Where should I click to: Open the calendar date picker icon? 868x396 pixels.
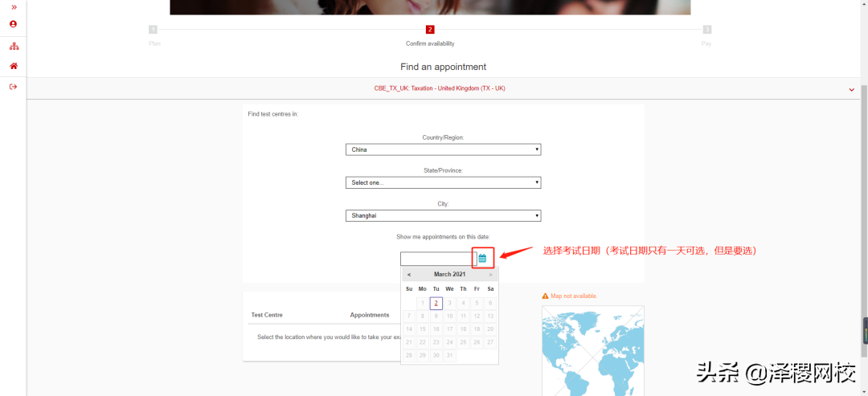(482, 259)
